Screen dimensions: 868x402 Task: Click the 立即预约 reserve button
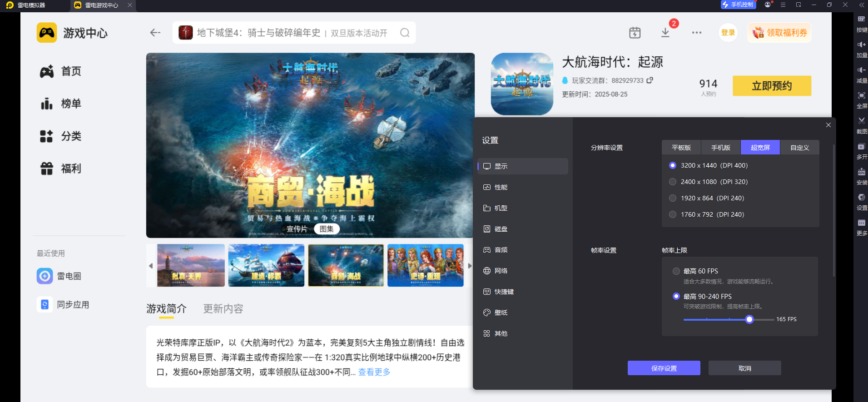pos(772,86)
